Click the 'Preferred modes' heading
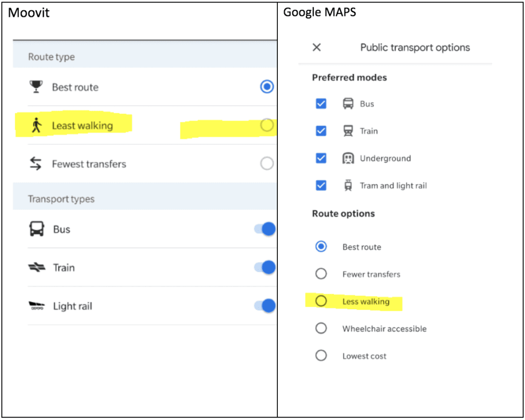The image size is (525, 420). tap(350, 78)
